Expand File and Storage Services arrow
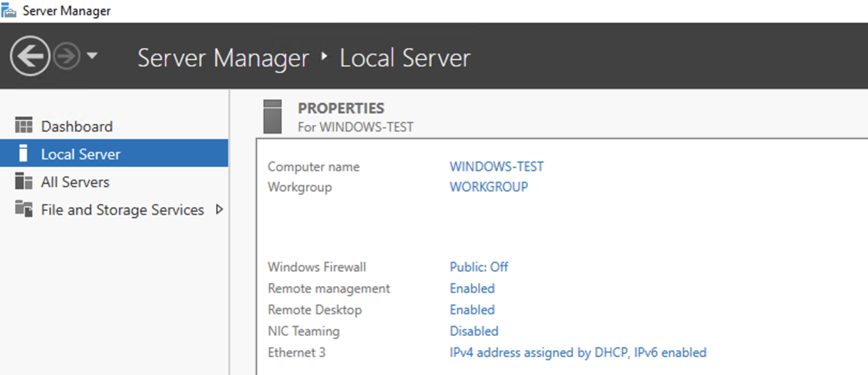Screen dimensions: 868x375 219,210
